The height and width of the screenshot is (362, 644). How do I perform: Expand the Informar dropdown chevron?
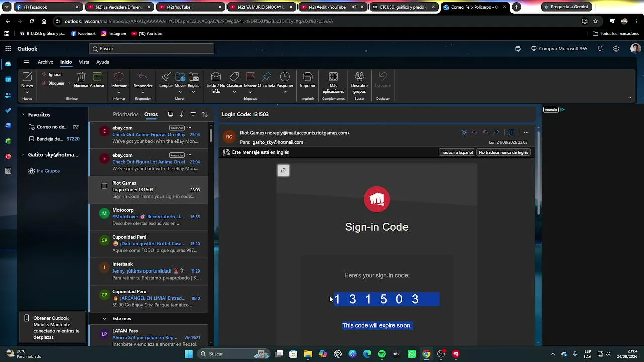tap(119, 92)
